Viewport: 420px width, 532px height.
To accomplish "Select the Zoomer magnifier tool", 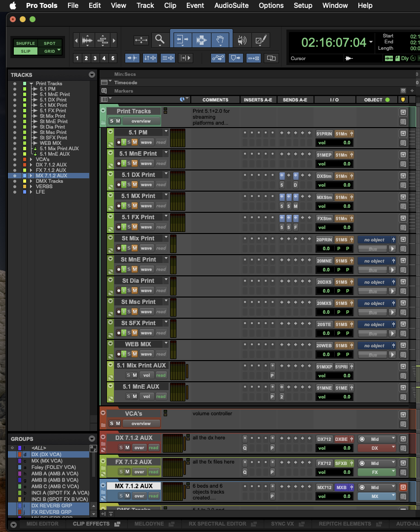I will 160,40.
